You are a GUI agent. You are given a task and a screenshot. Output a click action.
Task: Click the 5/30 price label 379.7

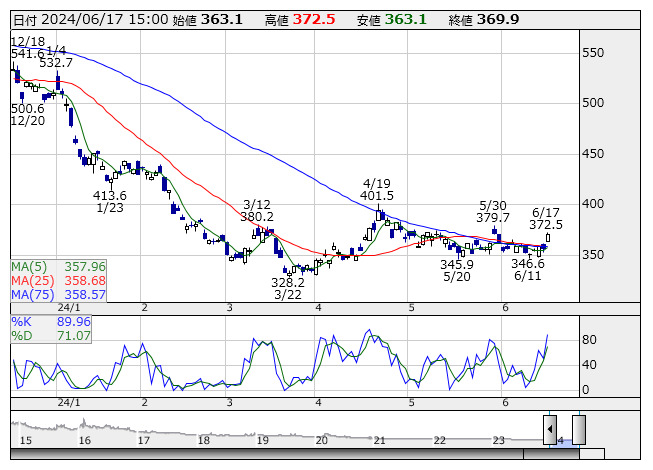pos(493,217)
